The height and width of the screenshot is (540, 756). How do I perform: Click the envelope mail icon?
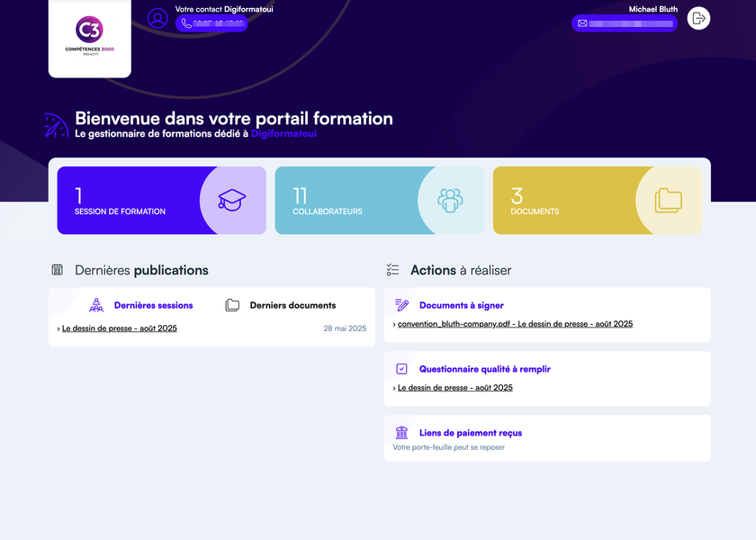(x=582, y=23)
